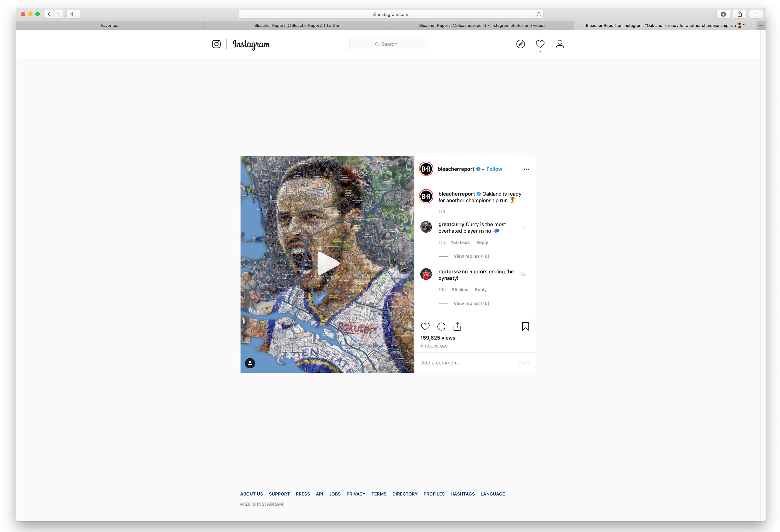
Task: Go forward with Safari's forward arrow
Action: (x=58, y=14)
